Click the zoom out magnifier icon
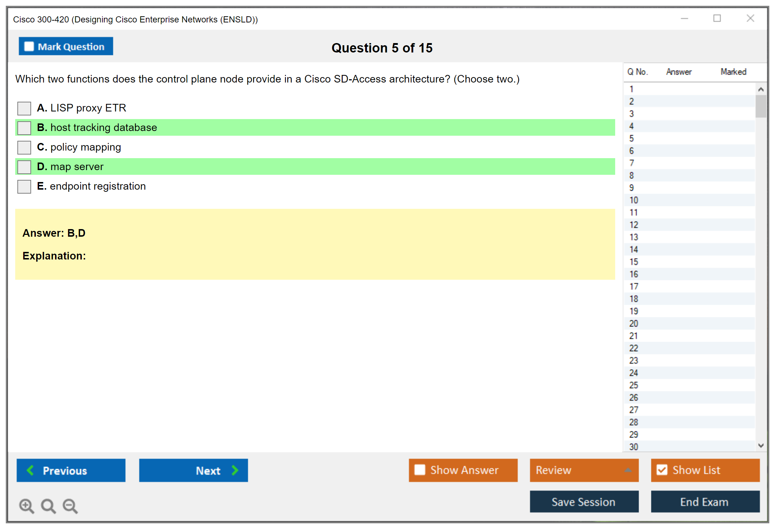The height and width of the screenshot is (532, 778). (70, 506)
